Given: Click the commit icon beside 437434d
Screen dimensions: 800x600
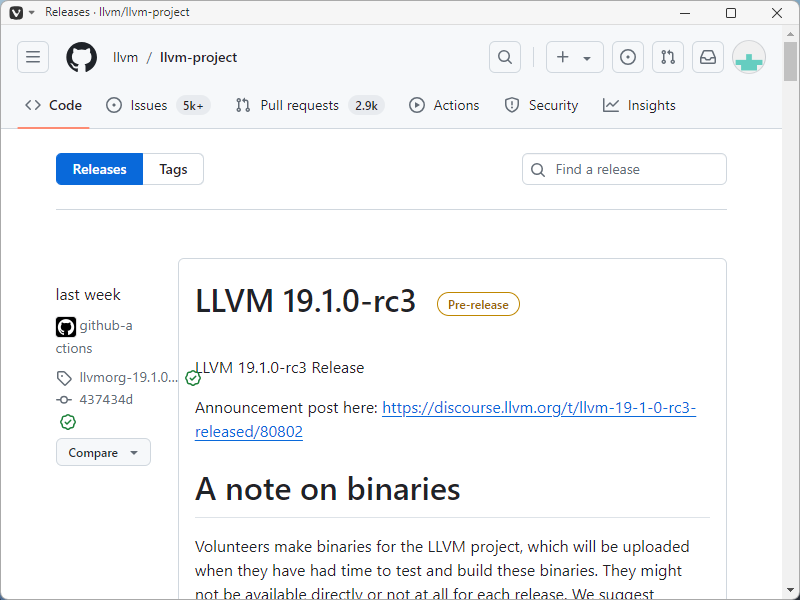Looking at the screenshot, I should tap(64, 400).
